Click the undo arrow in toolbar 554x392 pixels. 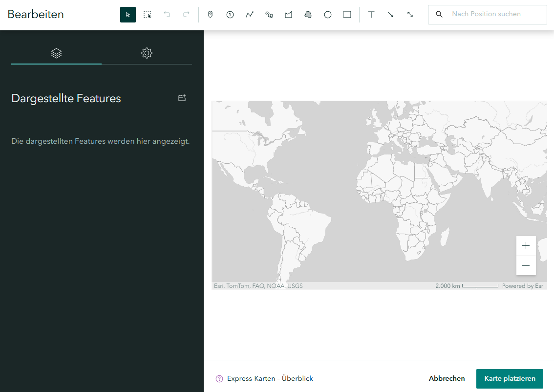167,15
